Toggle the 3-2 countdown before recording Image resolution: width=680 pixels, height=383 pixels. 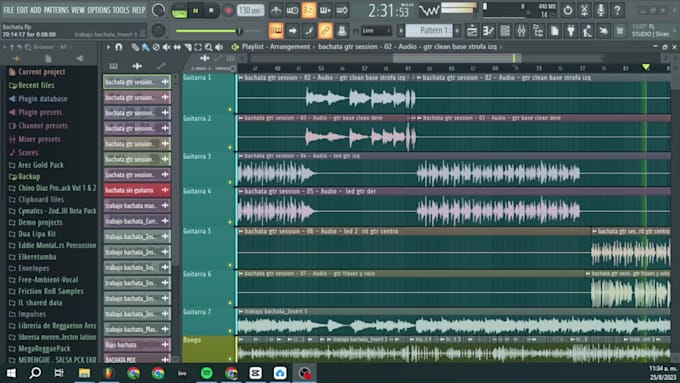[309, 10]
